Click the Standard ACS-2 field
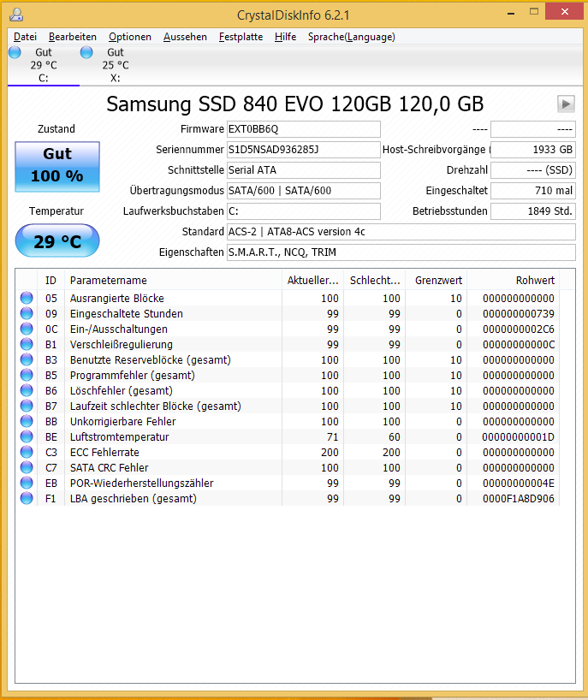The width and height of the screenshot is (588, 700). coord(401,232)
